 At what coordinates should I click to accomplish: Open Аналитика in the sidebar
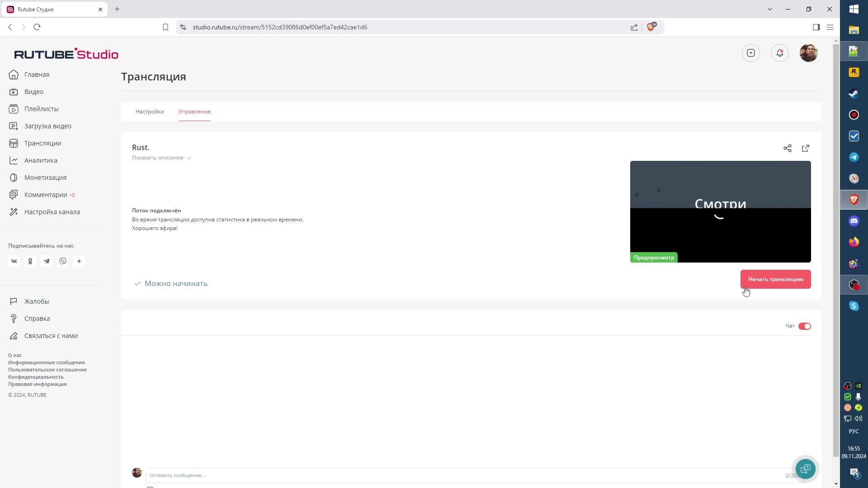pos(41,160)
